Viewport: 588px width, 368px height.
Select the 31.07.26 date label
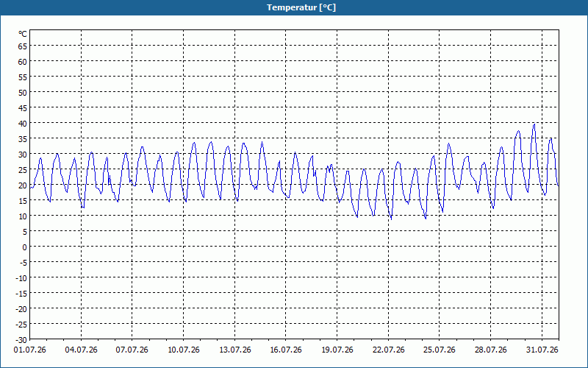click(x=542, y=350)
